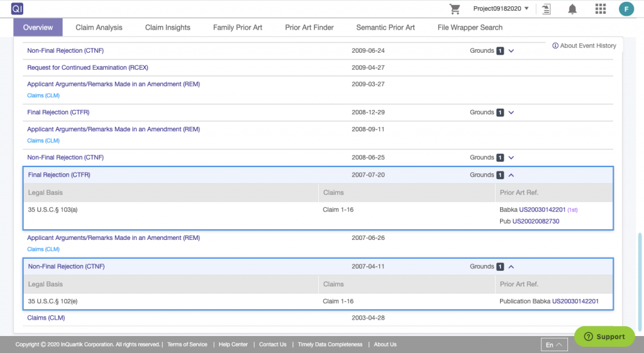Switch to the Semantic Prior Art tab
644x353 pixels.
click(386, 28)
